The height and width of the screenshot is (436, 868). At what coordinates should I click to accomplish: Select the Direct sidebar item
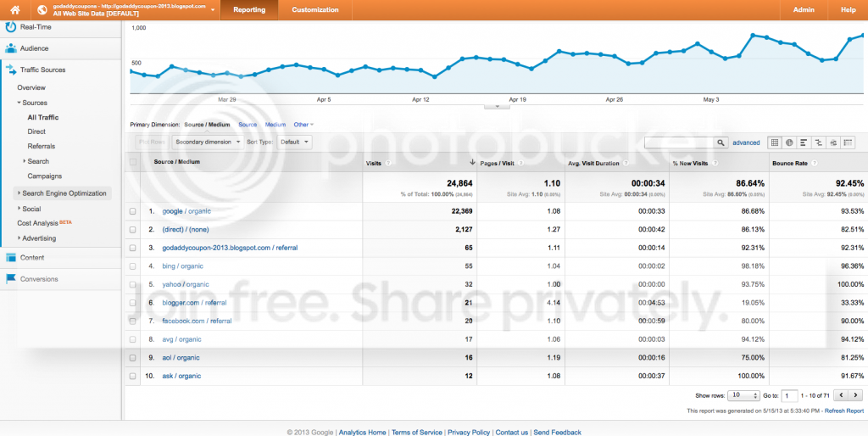click(36, 131)
